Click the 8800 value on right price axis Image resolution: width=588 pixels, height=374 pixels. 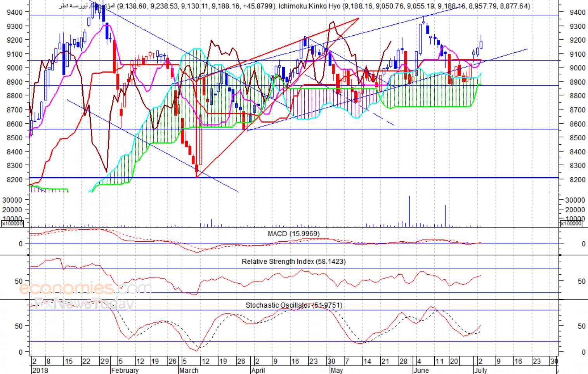pos(578,96)
